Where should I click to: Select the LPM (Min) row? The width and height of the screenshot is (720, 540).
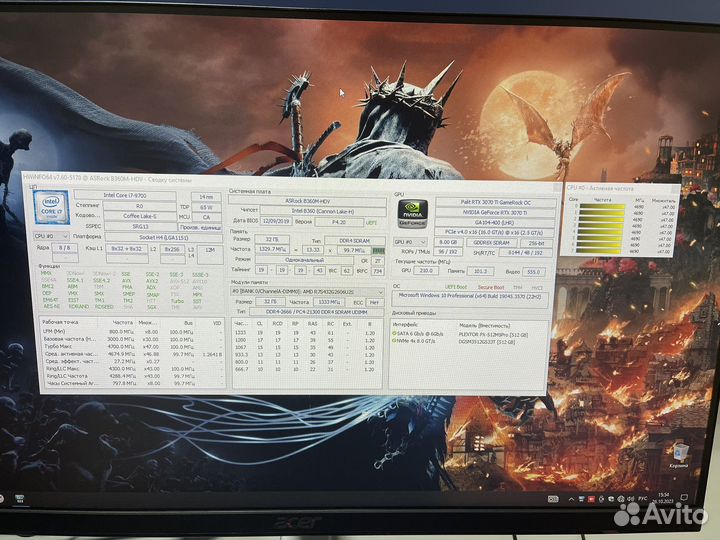pyautogui.click(x=132, y=332)
